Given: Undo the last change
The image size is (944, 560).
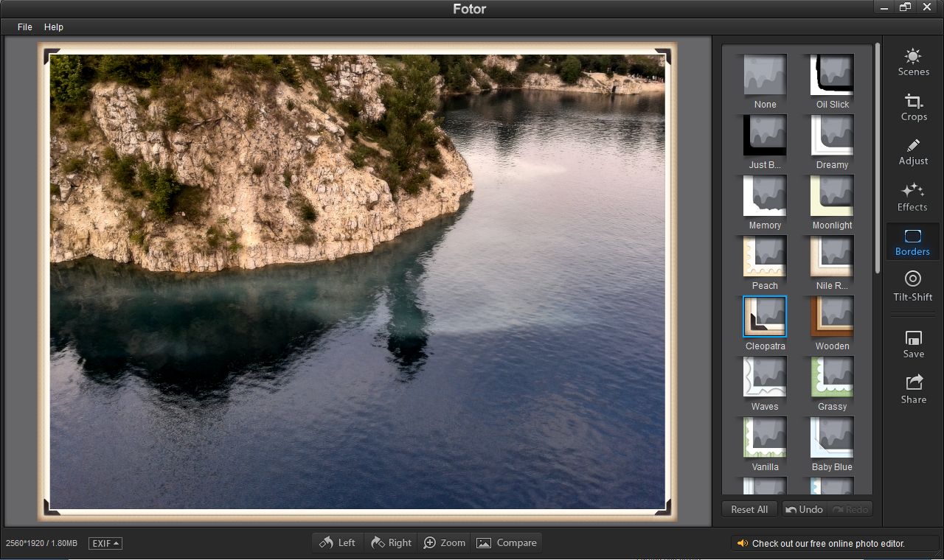Looking at the screenshot, I should 804,509.
